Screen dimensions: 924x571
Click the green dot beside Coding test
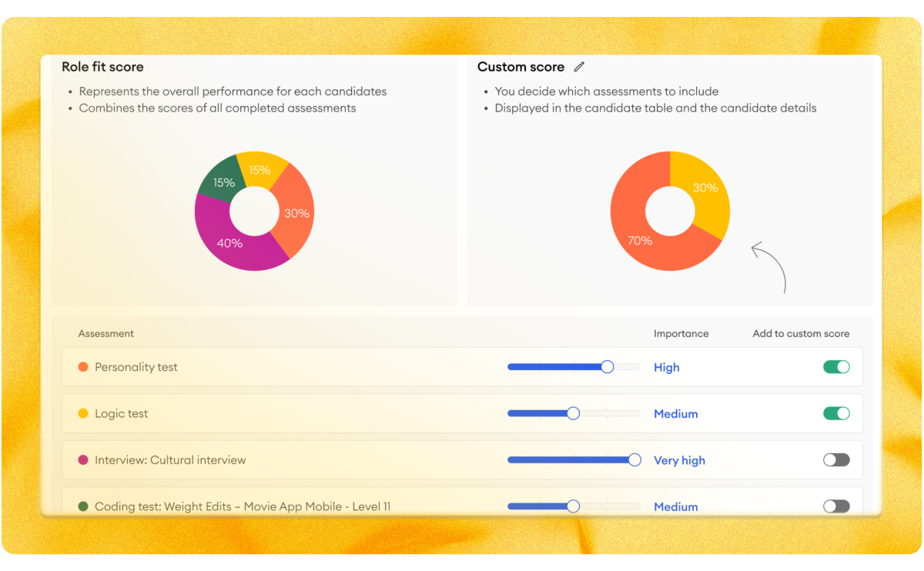click(83, 506)
